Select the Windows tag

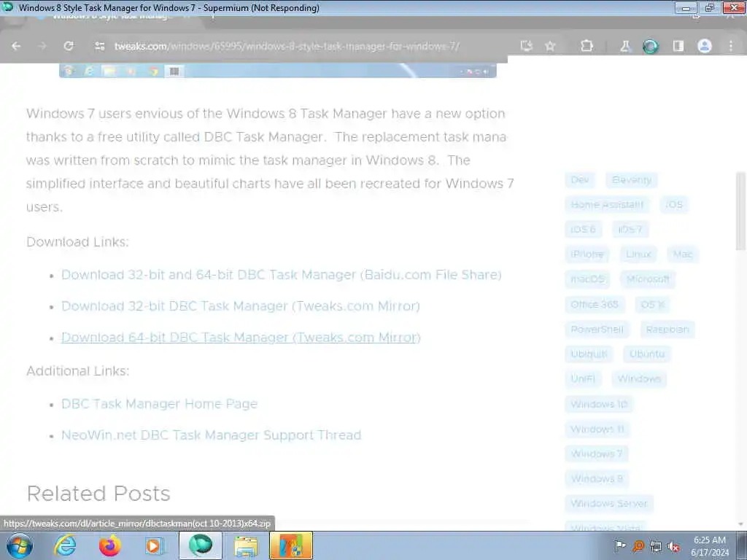click(x=639, y=378)
